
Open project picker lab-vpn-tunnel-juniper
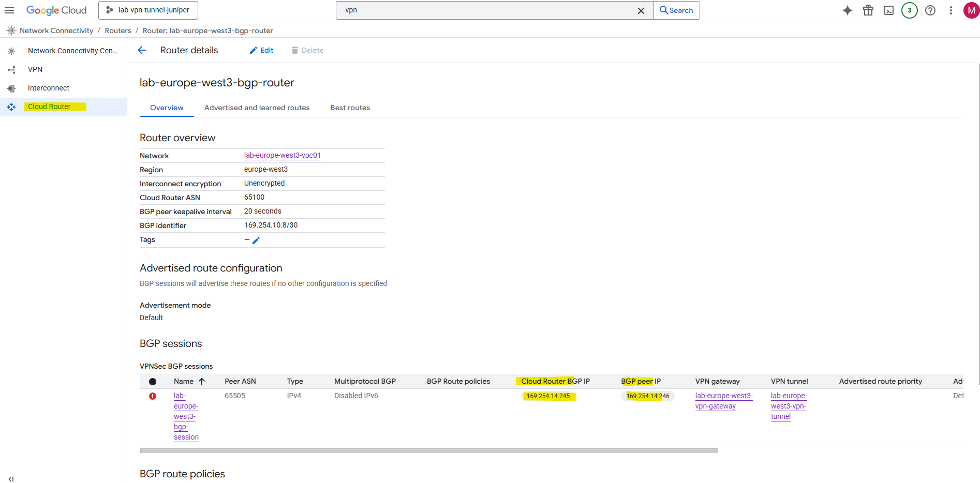(148, 10)
